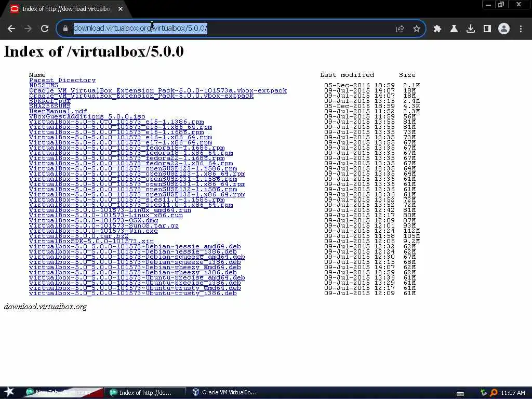Download Debian squeeze i386 deb
This screenshot has width=532, height=399.
(x=135, y=262)
